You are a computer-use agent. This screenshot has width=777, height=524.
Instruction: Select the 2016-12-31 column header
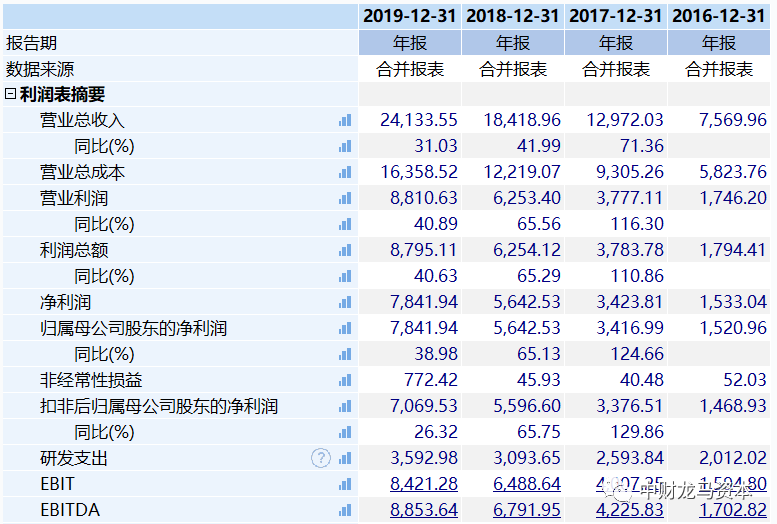(719, 16)
